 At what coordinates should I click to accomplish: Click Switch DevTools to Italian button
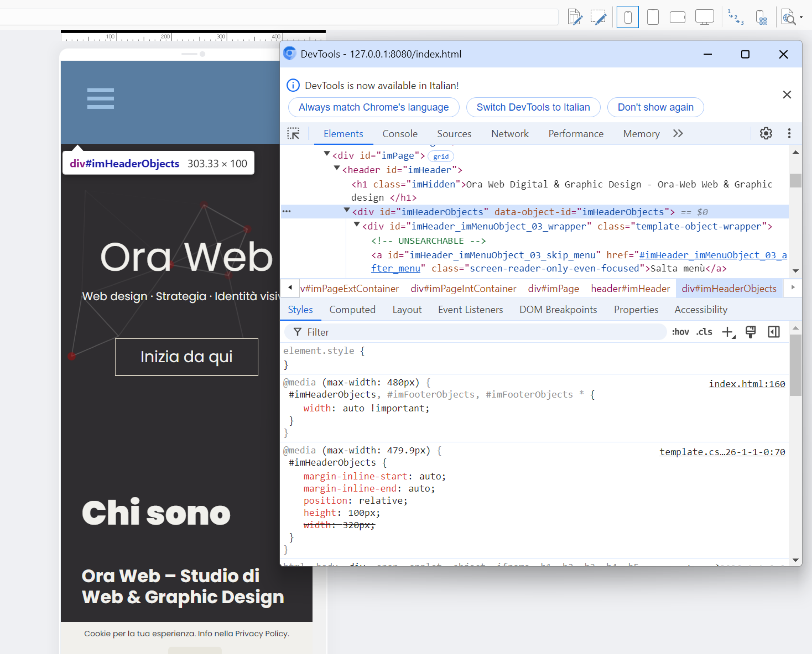(533, 107)
